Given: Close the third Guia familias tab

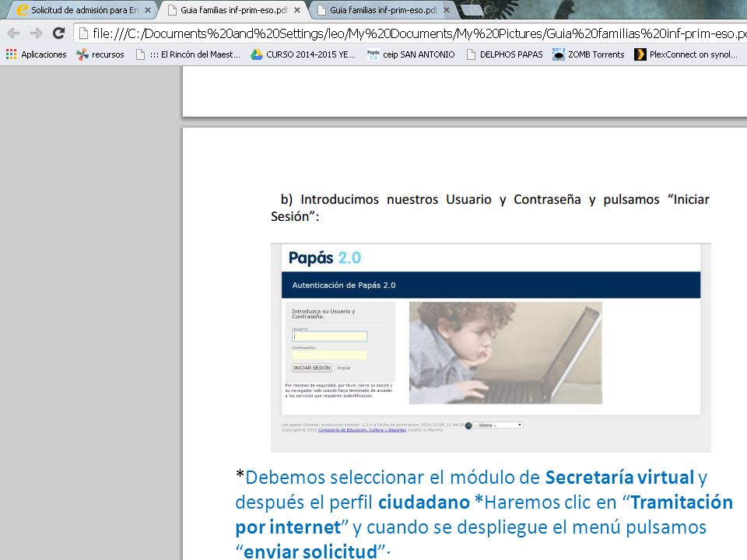Looking at the screenshot, I should click(447, 10).
